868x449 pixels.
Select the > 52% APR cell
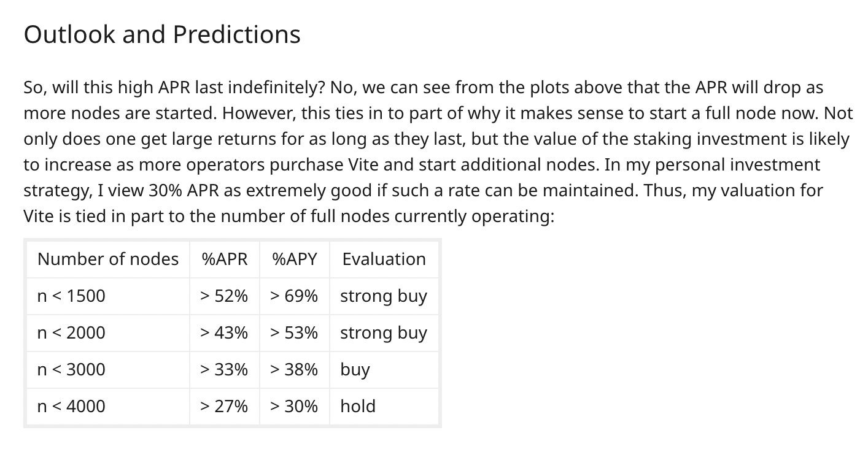click(224, 296)
